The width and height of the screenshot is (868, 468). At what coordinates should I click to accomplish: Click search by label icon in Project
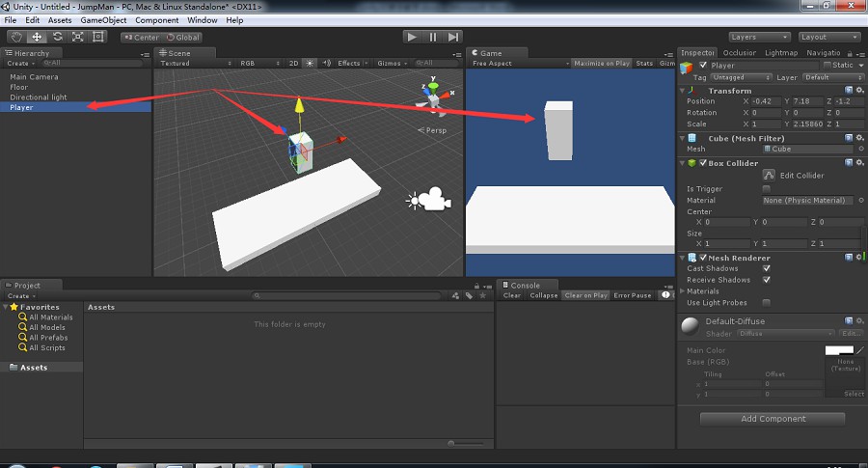click(x=469, y=295)
